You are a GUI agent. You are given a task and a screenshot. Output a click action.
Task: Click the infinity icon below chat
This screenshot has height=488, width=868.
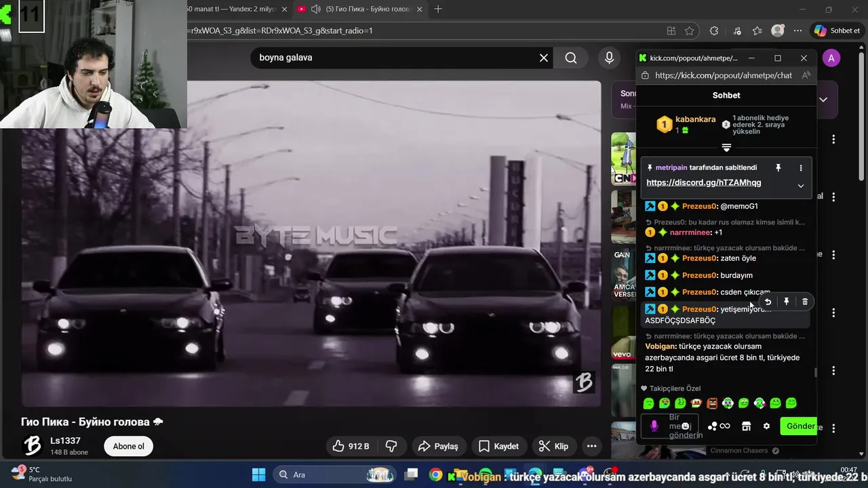click(x=725, y=426)
